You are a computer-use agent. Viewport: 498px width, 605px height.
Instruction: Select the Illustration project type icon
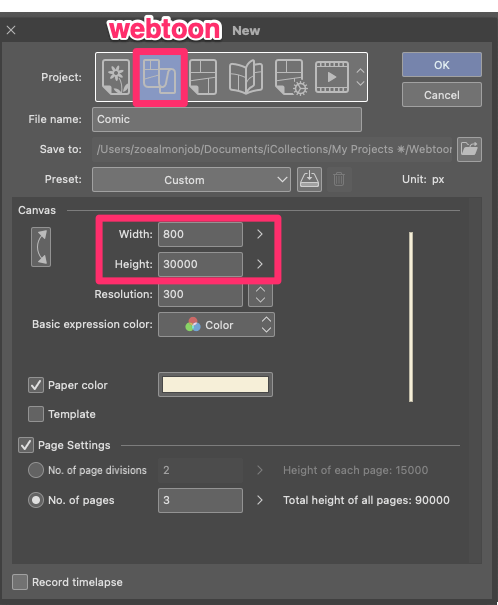tap(116, 77)
